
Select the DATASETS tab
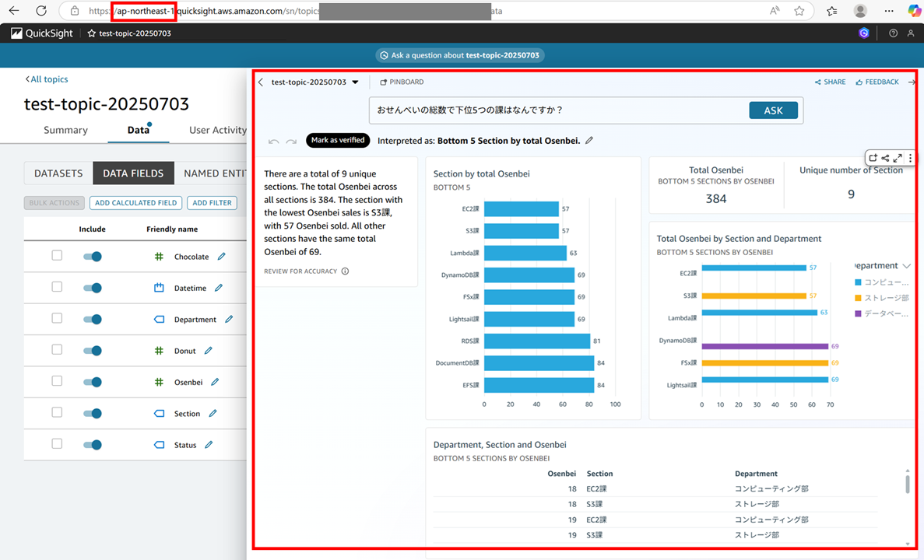pos(58,173)
